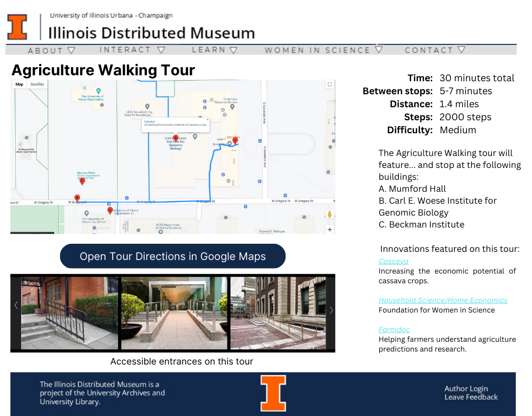The image size is (532, 416).
Task: Expand LEARN dropdown arrow
Action: pos(233,50)
